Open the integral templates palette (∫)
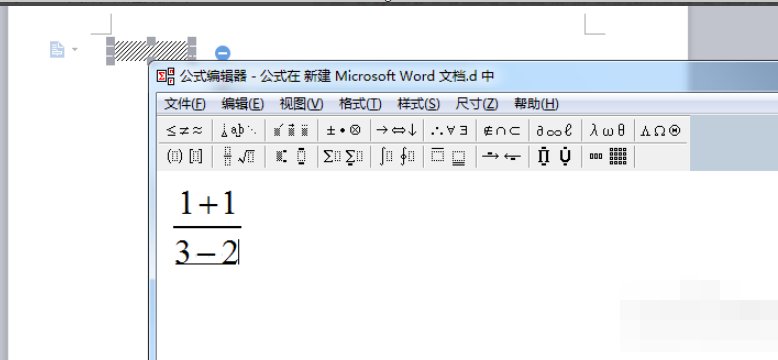This screenshot has width=778, height=360. pyautogui.click(x=396, y=157)
